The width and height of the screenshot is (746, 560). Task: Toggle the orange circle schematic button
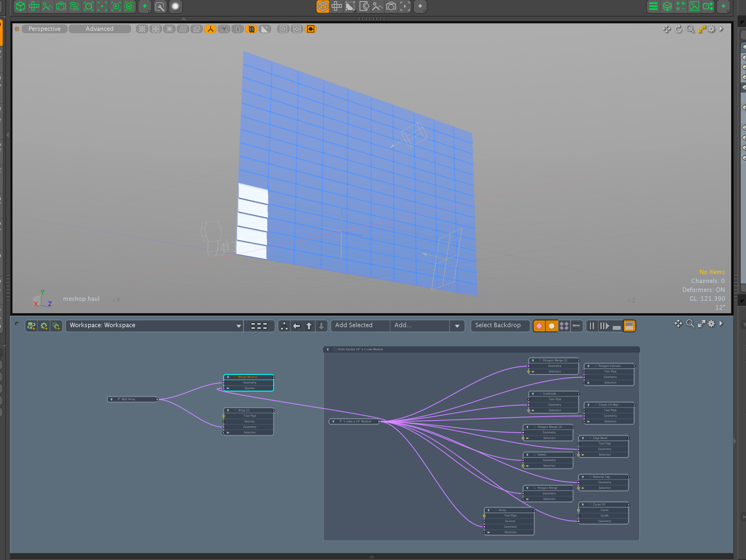[551, 326]
